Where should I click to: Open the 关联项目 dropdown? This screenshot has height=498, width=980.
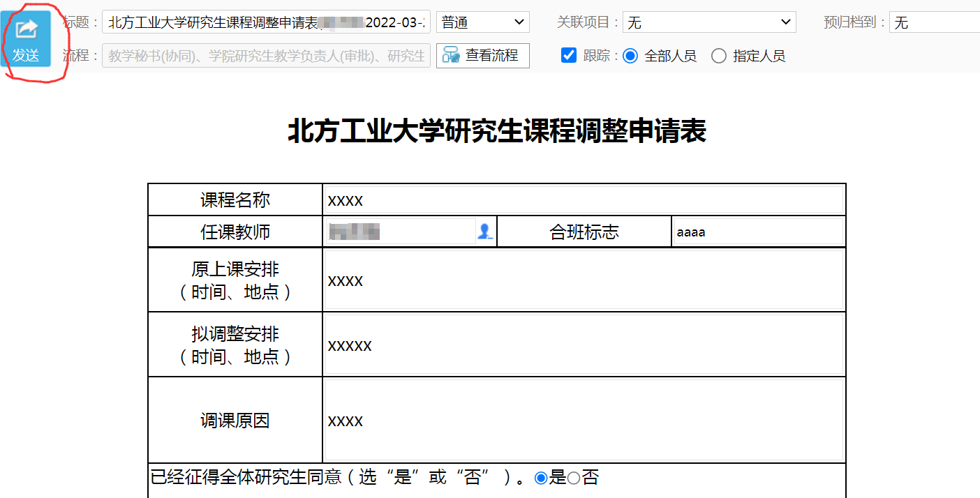(708, 22)
